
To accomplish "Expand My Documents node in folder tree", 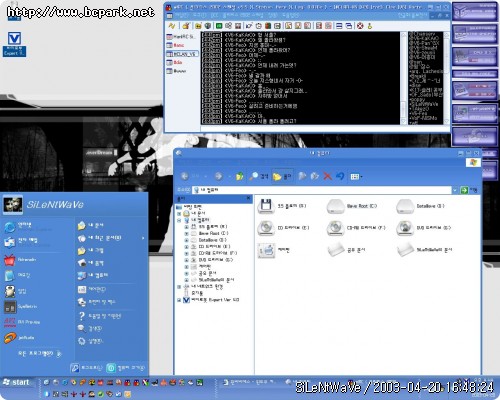I will tap(179, 213).
